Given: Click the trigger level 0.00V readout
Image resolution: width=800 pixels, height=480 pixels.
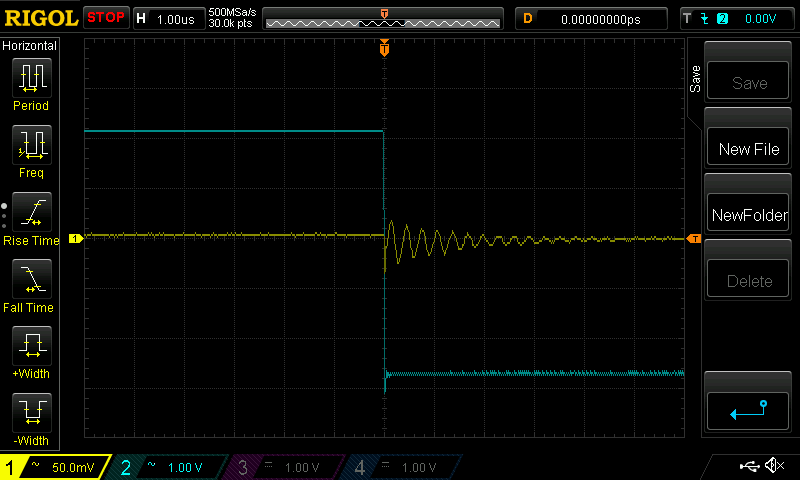Looking at the screenshot, I should pyautogui.click(x=760, y=19).
